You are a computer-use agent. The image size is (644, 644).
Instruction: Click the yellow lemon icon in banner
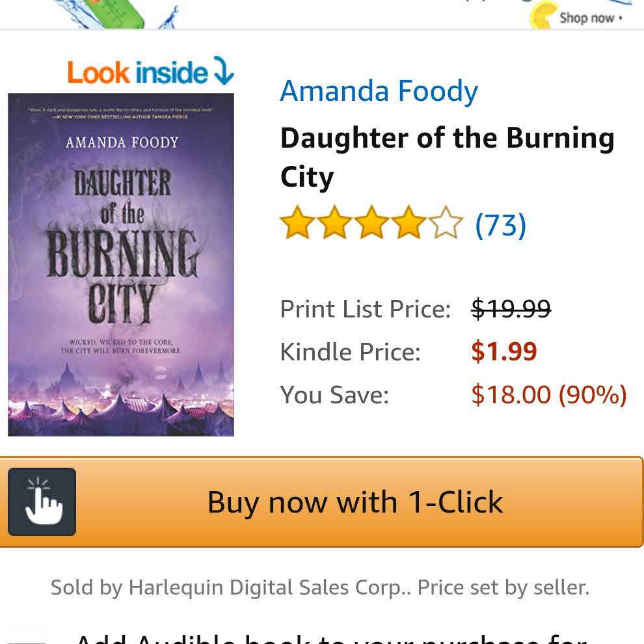pos(545,16)
